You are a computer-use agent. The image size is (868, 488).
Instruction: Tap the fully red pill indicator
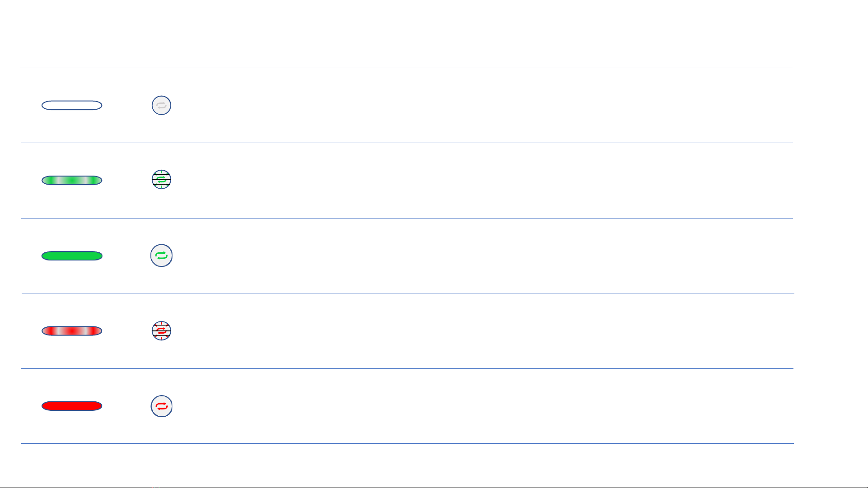tap(72, 406)
